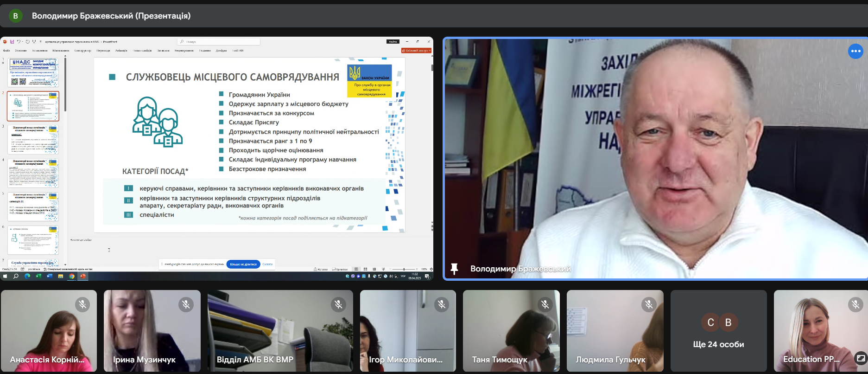Click the picture-in-picture icon on Education PP tile

(x=861, y=358)
